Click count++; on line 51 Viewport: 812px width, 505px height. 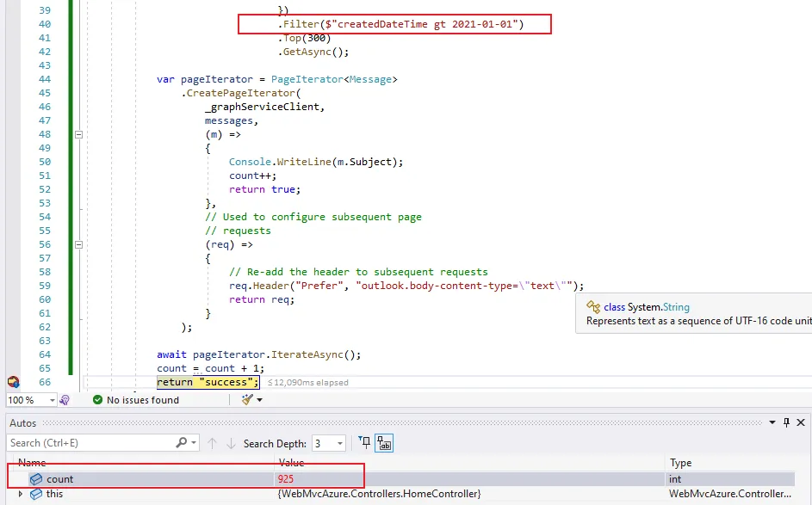coord(252,176)
